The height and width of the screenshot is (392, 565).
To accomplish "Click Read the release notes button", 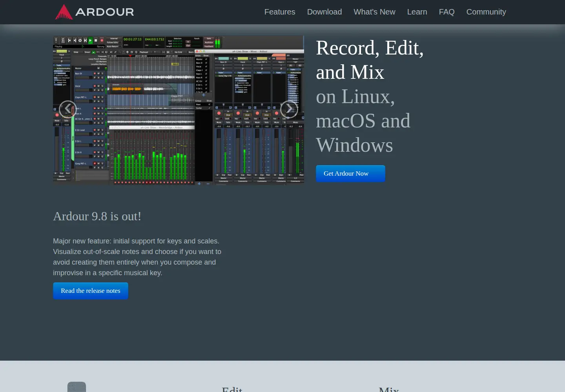I will point(91,291).
